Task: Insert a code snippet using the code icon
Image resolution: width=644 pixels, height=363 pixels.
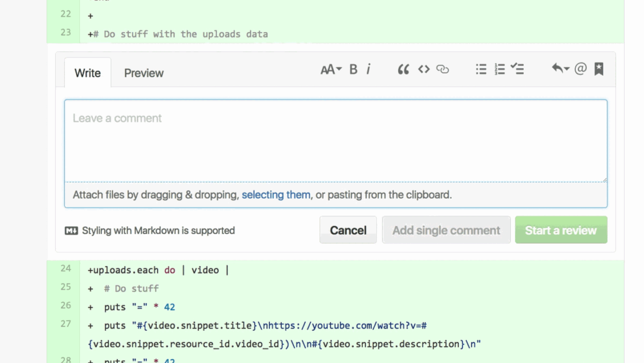Action: point(423,69)
